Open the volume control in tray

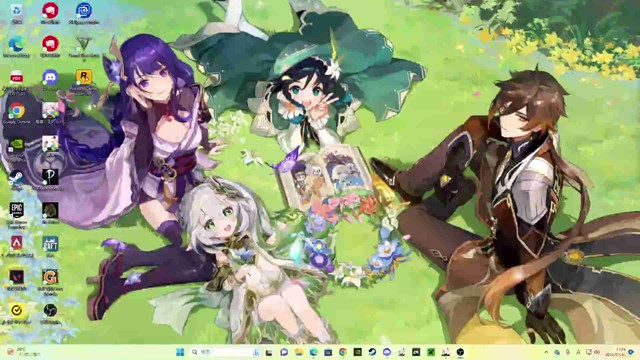click(x=598, y=352)
